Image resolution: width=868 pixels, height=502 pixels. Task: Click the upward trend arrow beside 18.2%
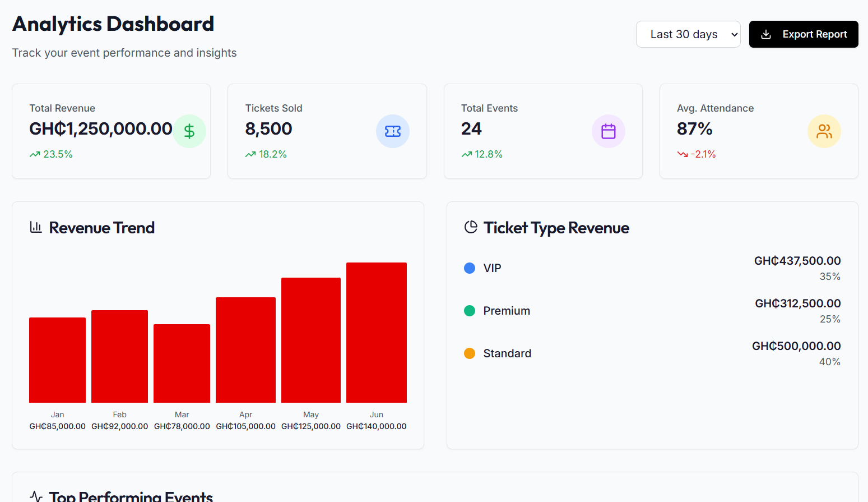(250, 154)
